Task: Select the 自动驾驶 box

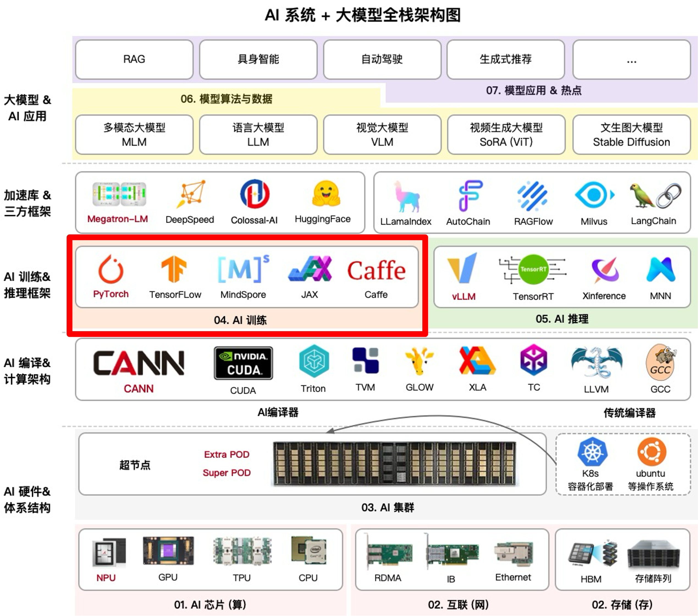Action: 382,59
